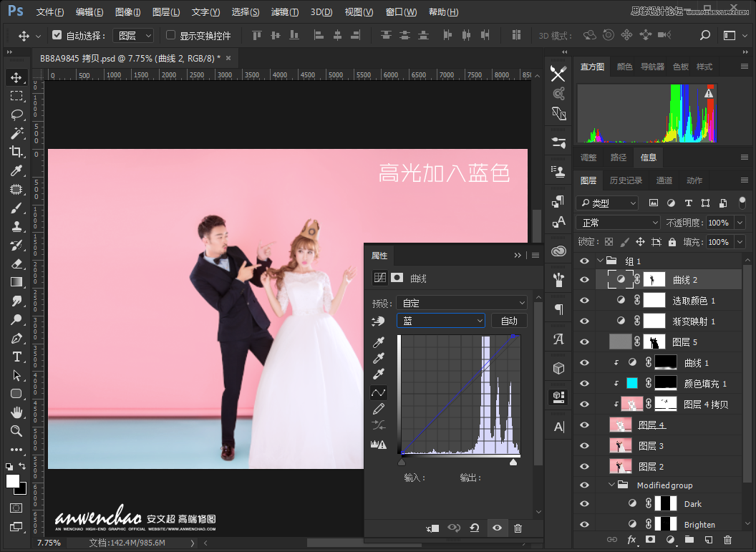Image resolution: width=756 pixels, height=552 pixels.
Task: Open the blend mode dropdown showing 正常
Action: click(617, 222)
